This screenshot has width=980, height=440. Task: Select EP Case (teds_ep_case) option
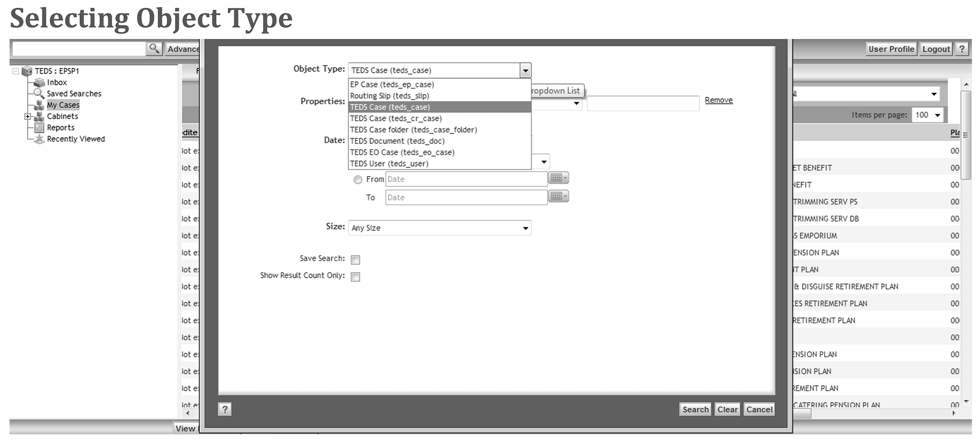[x=392, y=84]
